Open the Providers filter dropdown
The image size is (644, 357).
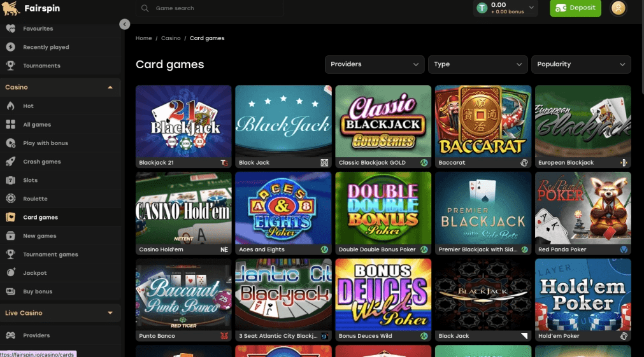coord(375,64)
